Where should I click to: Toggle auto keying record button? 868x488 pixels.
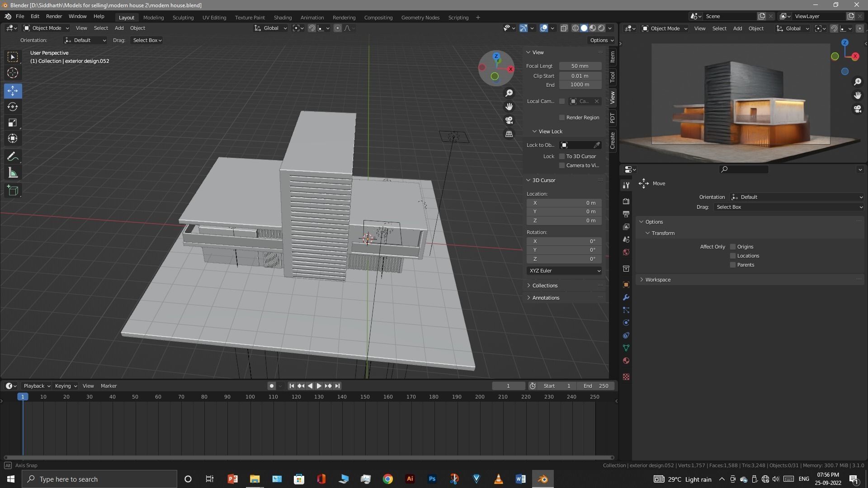[271, 386]
